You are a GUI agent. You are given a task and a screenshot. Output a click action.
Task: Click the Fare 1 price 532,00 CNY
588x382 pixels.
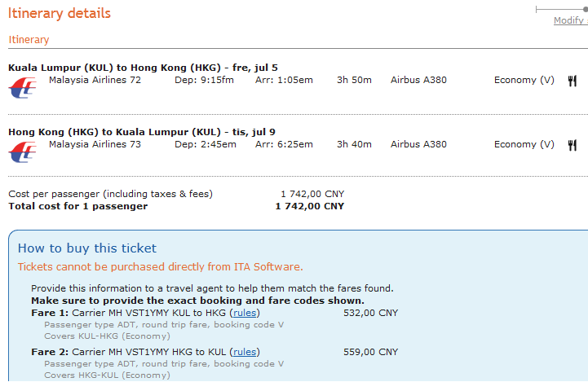coord(370,313)
